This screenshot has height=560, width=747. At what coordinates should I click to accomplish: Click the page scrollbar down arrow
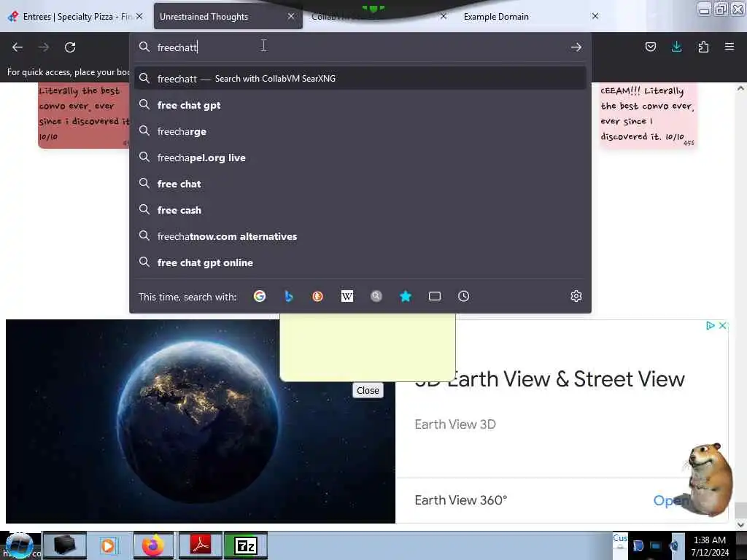(x=740, y=524)
